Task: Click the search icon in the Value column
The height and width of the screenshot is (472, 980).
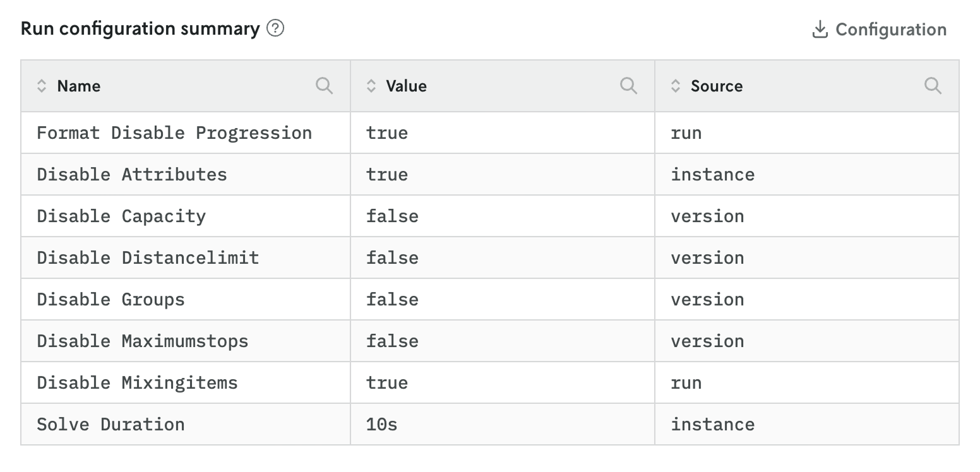Action: [x=628, y=86]
